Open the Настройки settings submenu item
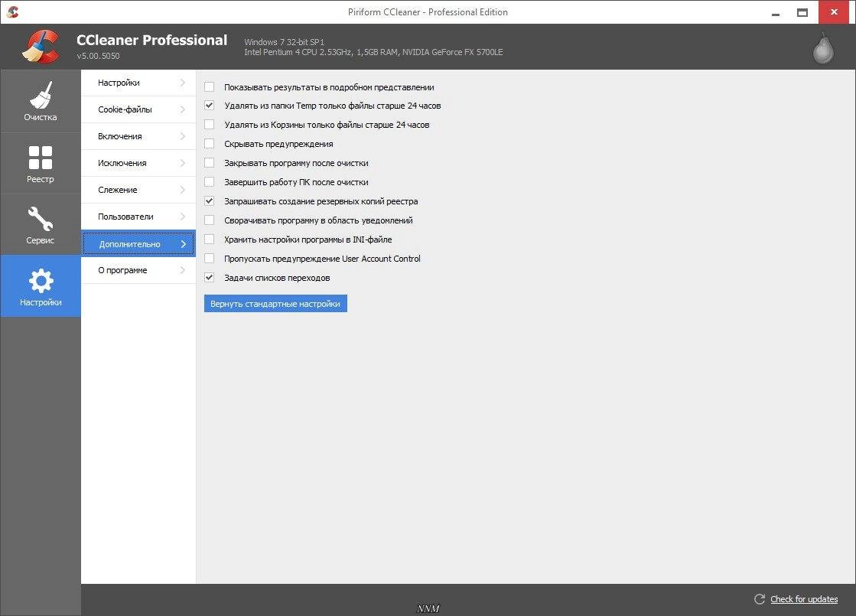Image resolution: width=856 pixels, height=616 pixels. pos(138,83)
